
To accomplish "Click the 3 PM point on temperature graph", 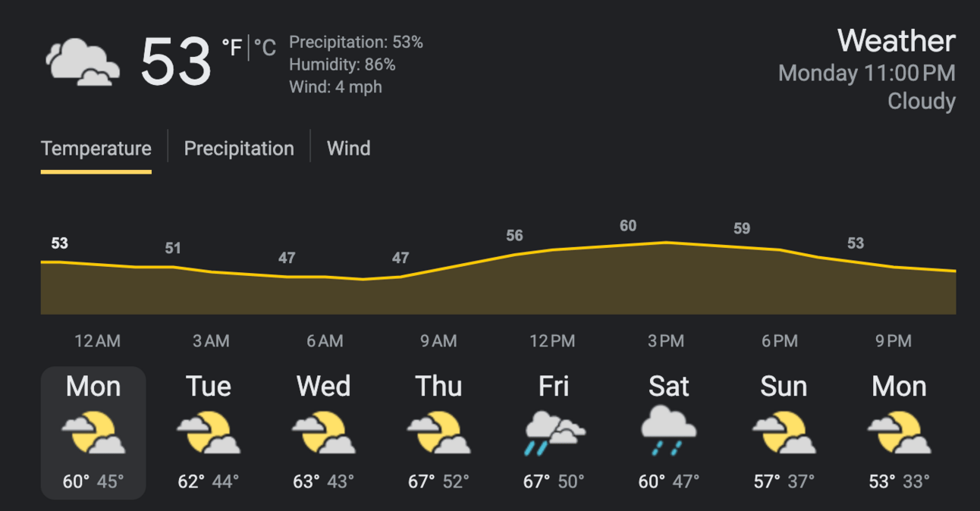I will [666, 243].
